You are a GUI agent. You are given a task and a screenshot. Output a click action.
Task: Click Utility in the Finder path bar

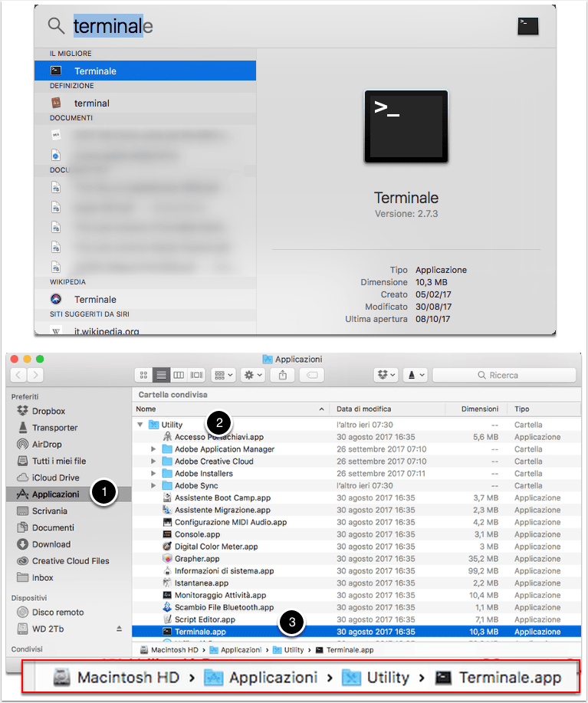point(288,649)
